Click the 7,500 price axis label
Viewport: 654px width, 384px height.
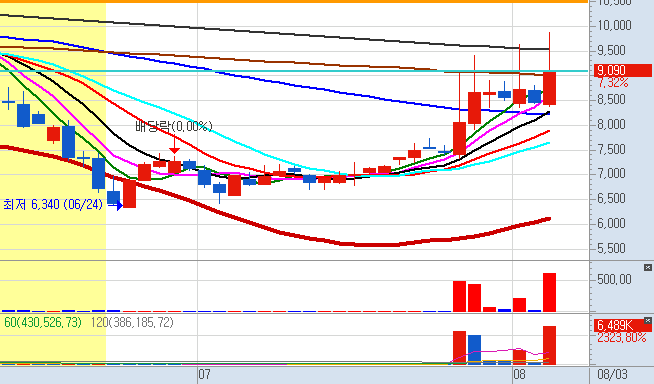pos(611,149)
